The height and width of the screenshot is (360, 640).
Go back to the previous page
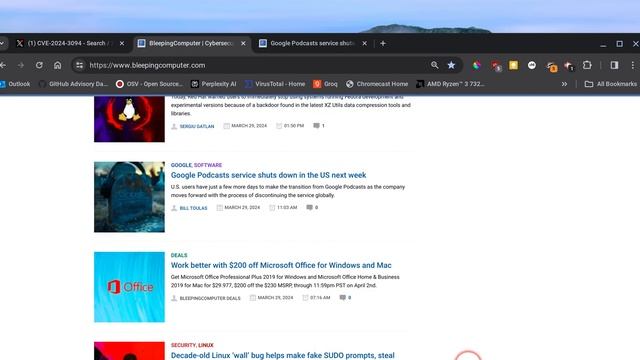(3, 65)
